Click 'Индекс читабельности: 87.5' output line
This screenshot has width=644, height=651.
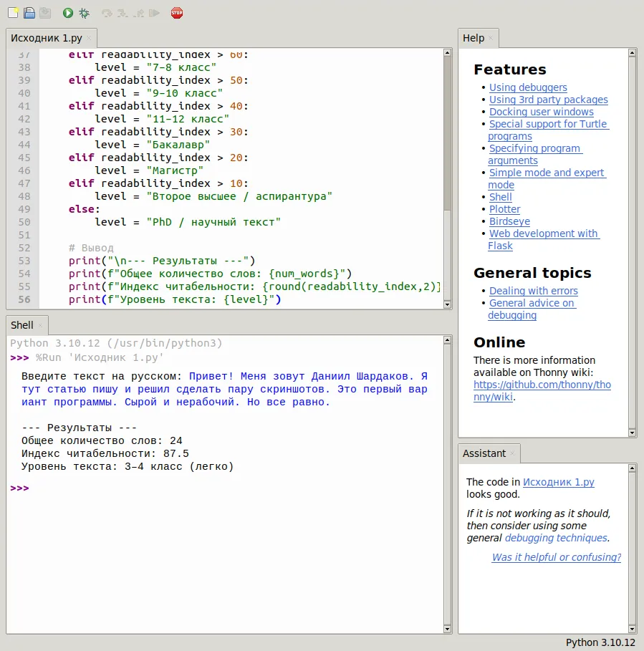point(105,453)
